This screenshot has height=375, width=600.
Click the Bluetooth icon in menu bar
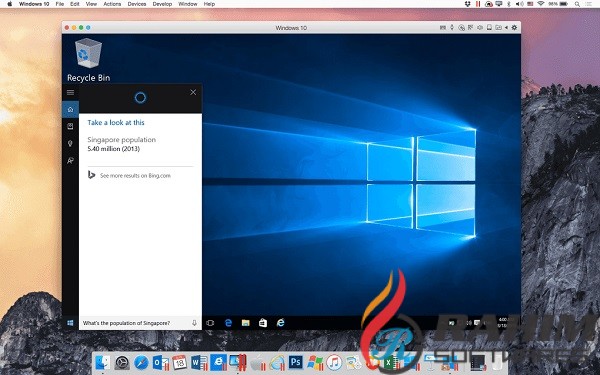(x=509, y=4)
